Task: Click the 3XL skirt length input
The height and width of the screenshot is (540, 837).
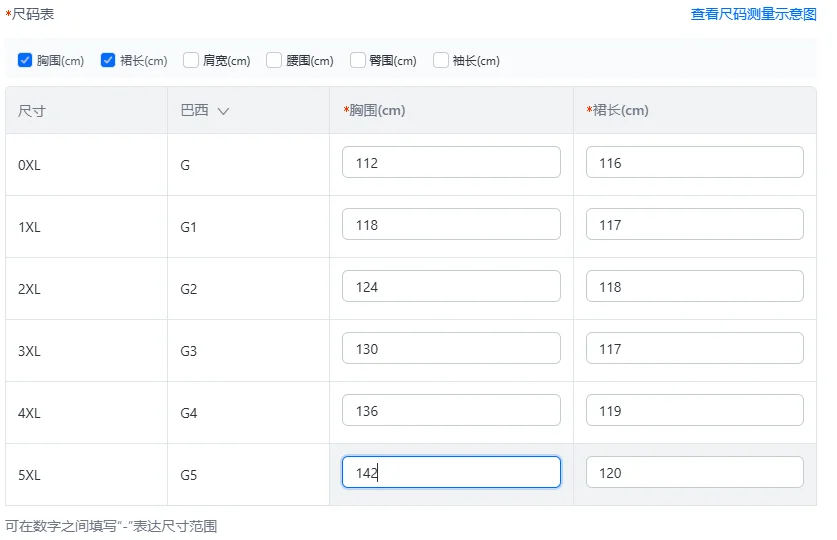Action: click(x=694, y=349)
